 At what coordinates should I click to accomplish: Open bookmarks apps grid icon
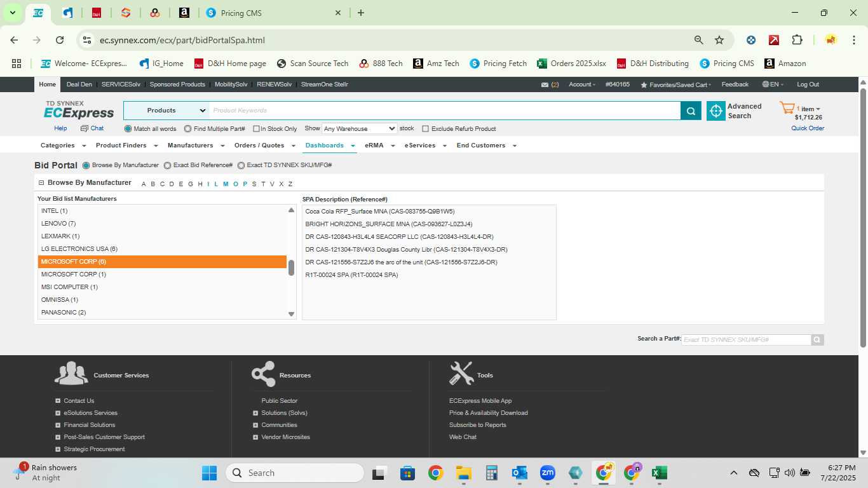coord(17,64)
